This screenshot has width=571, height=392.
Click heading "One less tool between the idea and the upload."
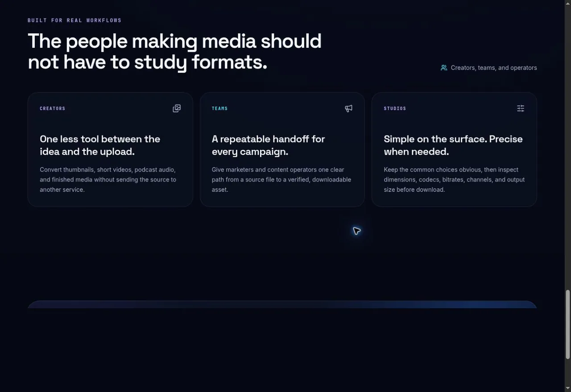100,145
